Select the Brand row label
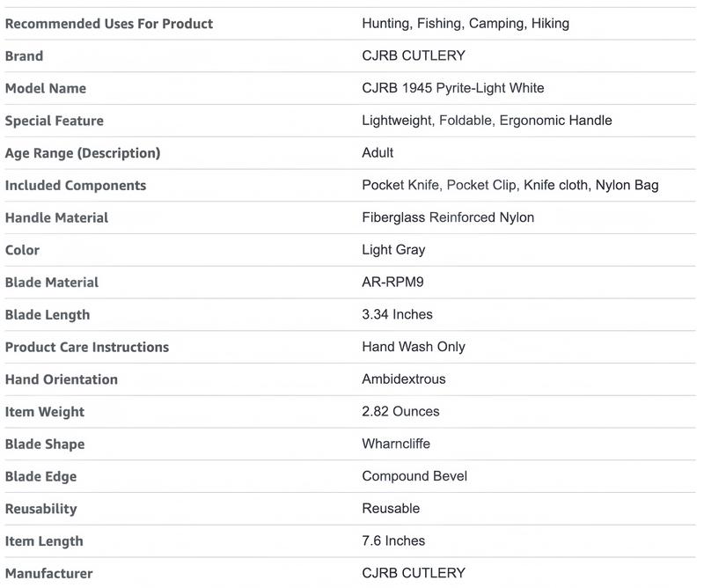 (x=25, y=56)
